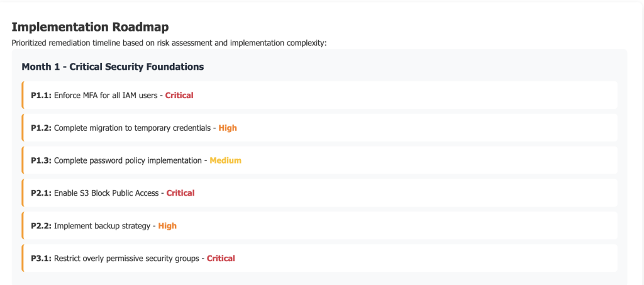The image size is (644, 285).
Task: Click the Implementation Roadmap heading
Action: (x=90, y=27)
